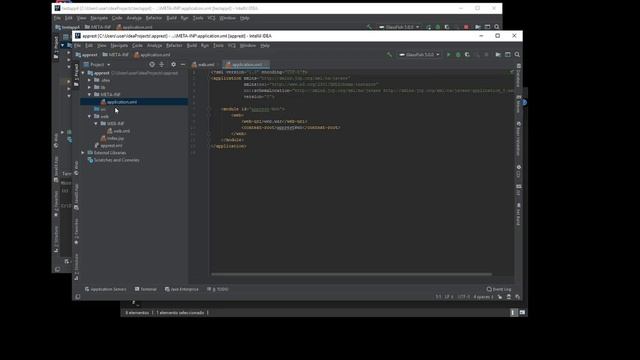This screenshot has height=360, width=640.
Task: Open the Refactor menu in front window
Action: (x=174, y=46)
